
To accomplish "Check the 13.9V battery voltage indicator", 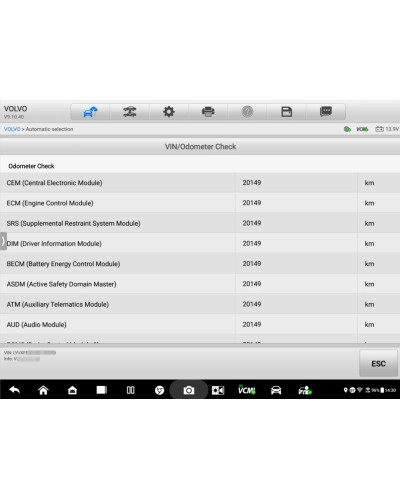I will (387, 129).
